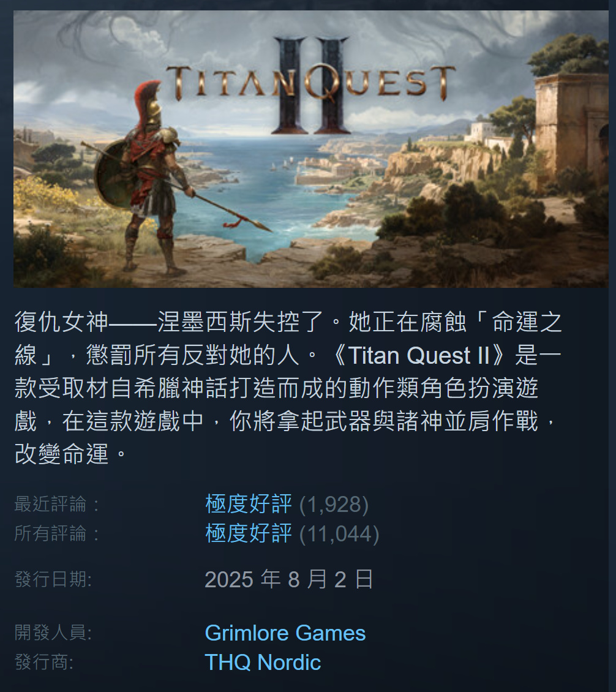
Task: Click the Titan Quest II header image
Action: [x=310, y=149]
